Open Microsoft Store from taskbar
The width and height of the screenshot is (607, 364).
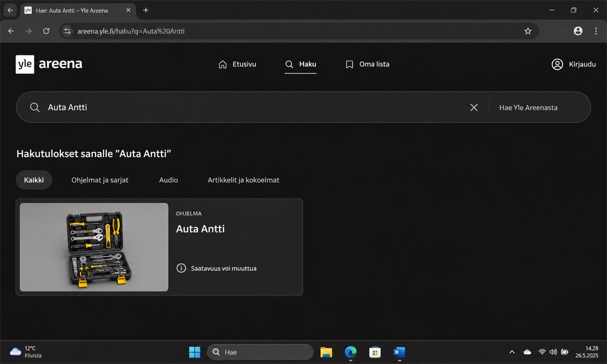pyautogui.click(x=375, y=352)
